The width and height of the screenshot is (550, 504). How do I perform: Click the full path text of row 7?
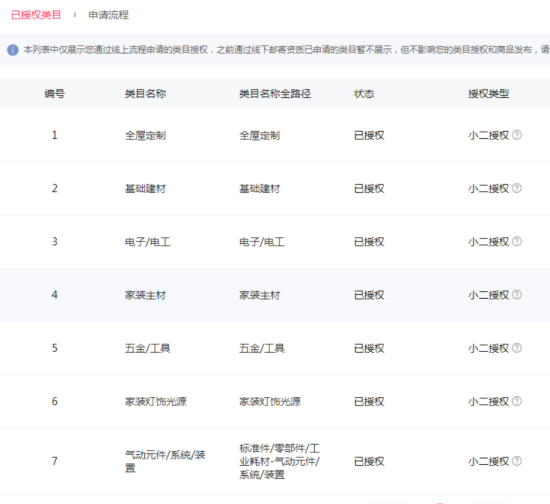pos(279,461)
